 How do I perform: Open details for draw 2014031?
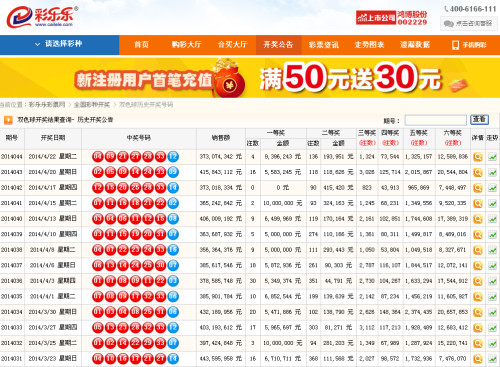tap(478, 359)
